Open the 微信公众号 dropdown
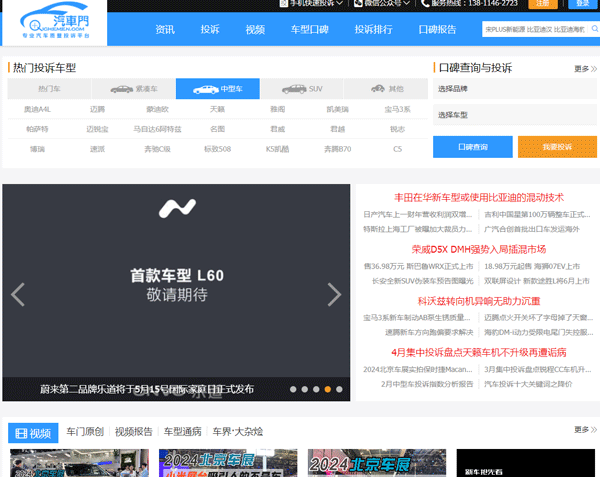This screenshot has width=600, height=477. [382, 3]
